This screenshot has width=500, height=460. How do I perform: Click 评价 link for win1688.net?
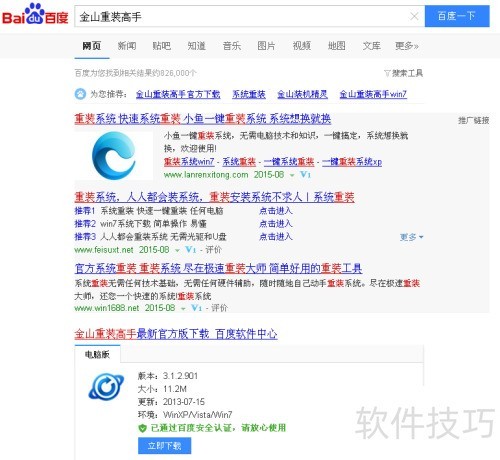pyautogui.click(x=219, y=308)
